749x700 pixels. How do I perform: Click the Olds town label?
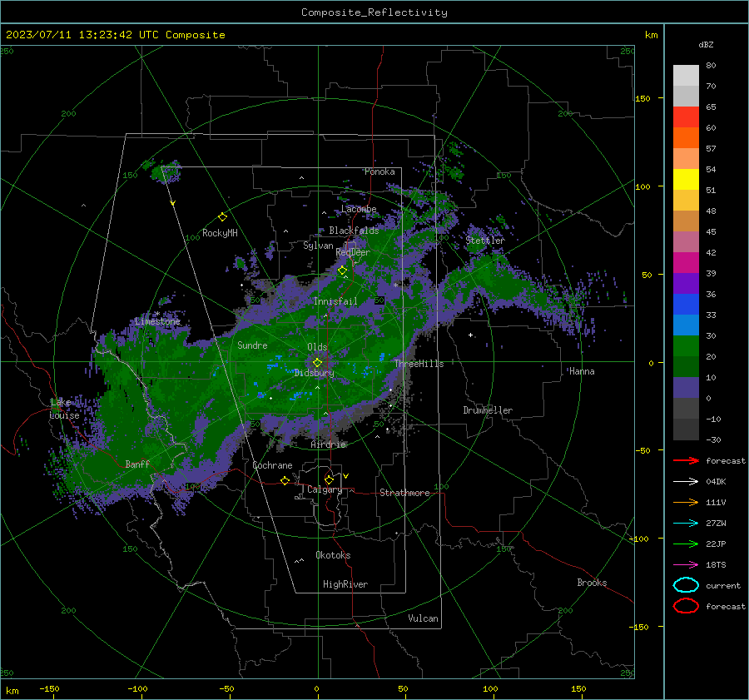[x=317, y=347]
